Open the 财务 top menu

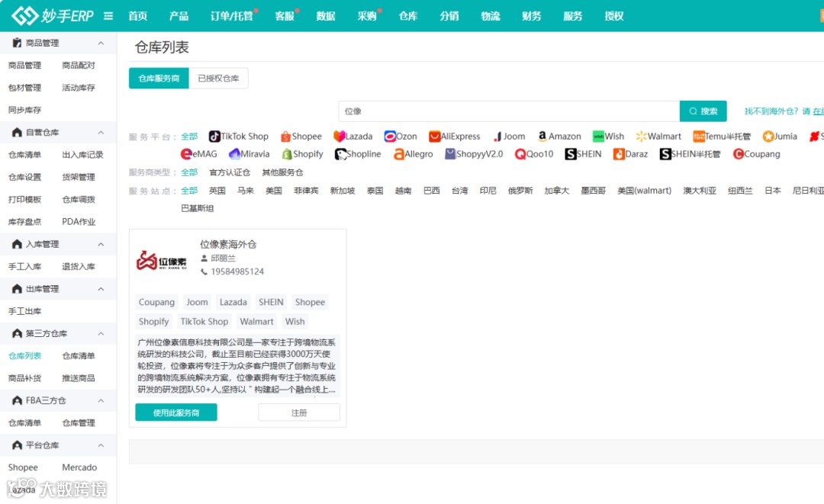[x=531, y=16]
